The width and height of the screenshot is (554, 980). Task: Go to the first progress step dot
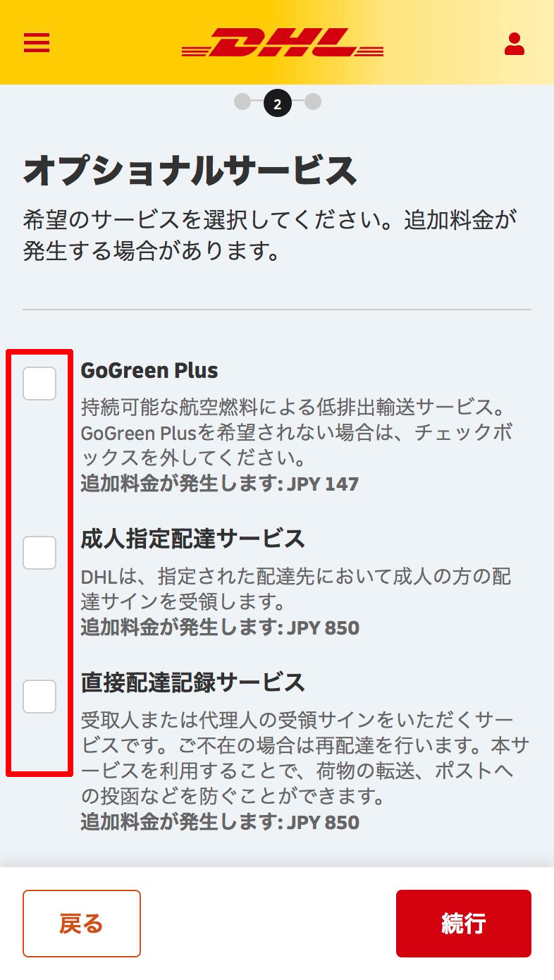click(242, 102)
